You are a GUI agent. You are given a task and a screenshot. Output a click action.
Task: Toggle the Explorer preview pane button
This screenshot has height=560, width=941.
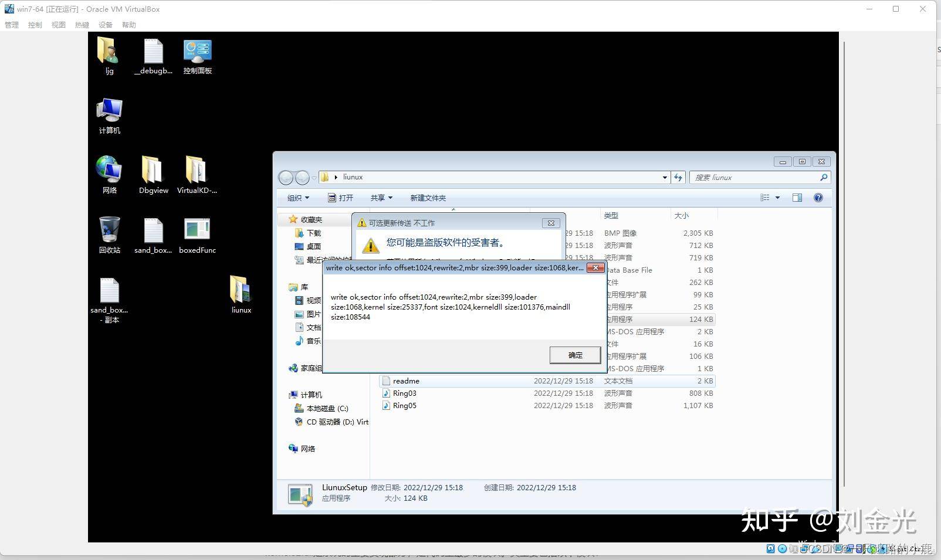point(797,198)
